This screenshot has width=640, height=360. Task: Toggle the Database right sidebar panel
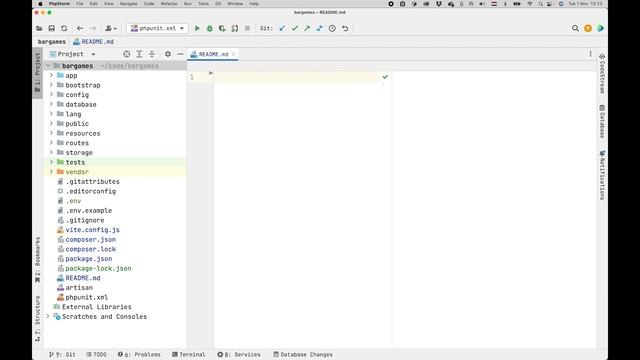602,121
